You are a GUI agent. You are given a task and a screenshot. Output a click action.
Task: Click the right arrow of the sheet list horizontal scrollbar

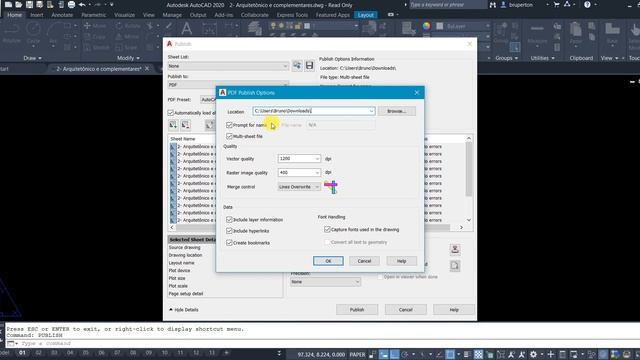tap(461, 227)
